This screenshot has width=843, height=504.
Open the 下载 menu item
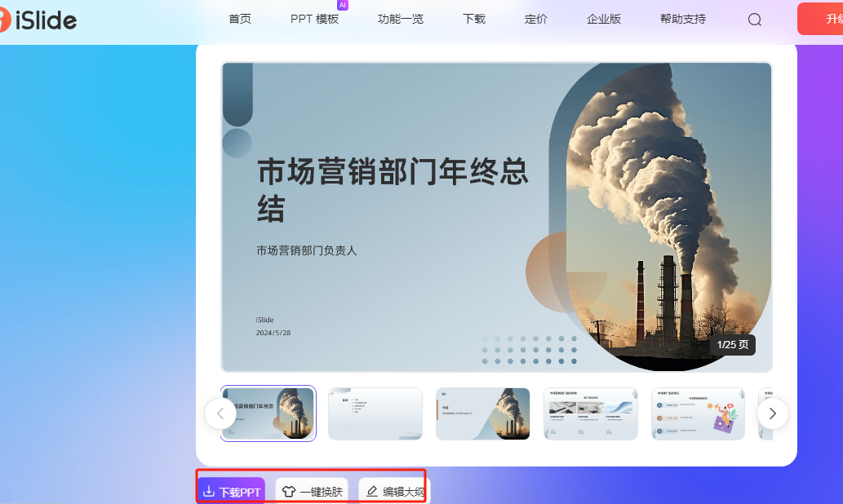[473, 19]
